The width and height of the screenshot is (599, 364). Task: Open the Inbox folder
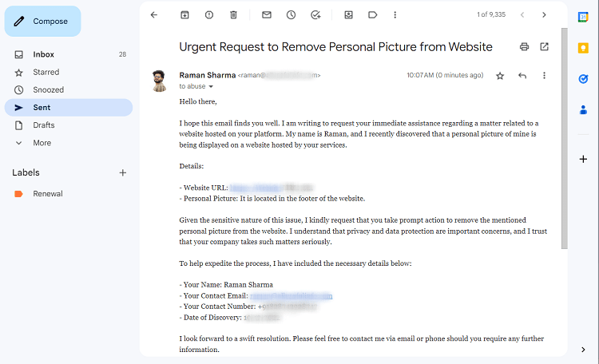pyautogui.click(x=43, y=54)
